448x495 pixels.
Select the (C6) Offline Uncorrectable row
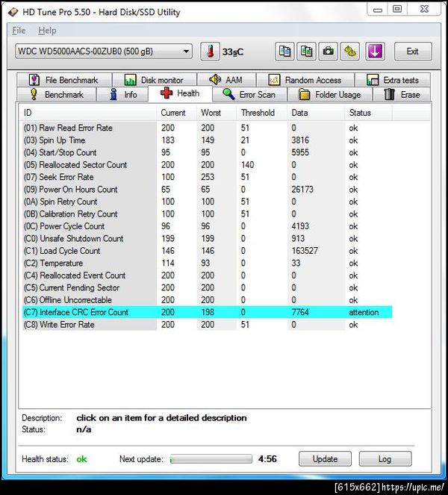208,300
